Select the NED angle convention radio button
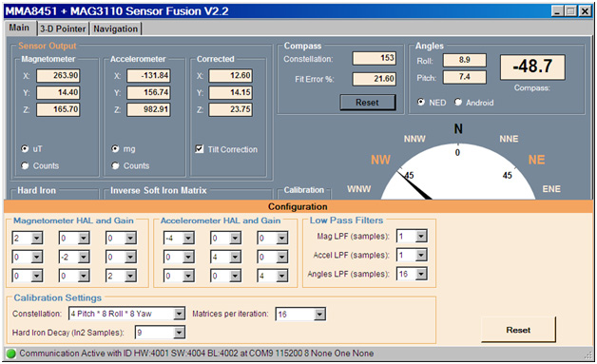Screen dimensions: 597x364 pyautogui.click(x=421, y=102)
